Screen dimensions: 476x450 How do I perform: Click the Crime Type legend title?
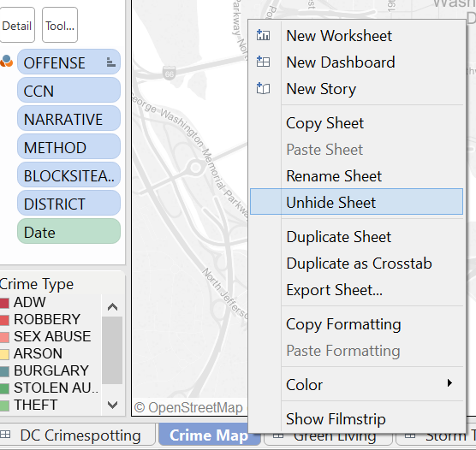point(37,285)
